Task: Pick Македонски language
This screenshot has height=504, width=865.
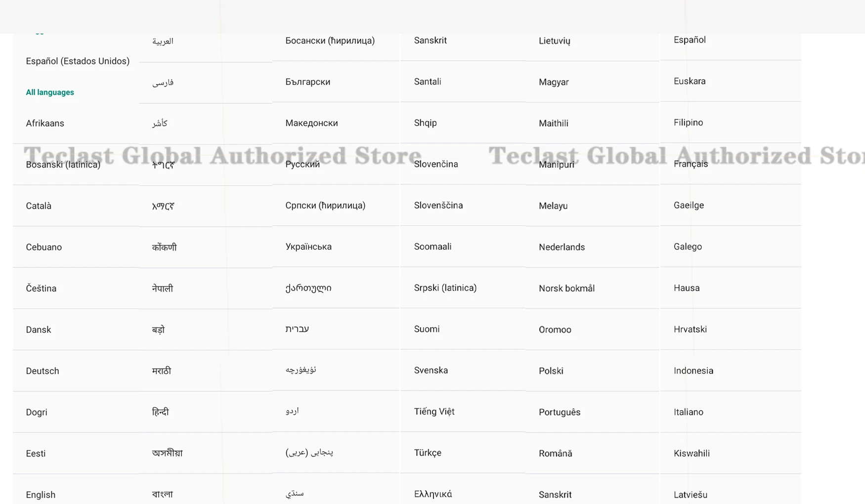Action: 312,123
